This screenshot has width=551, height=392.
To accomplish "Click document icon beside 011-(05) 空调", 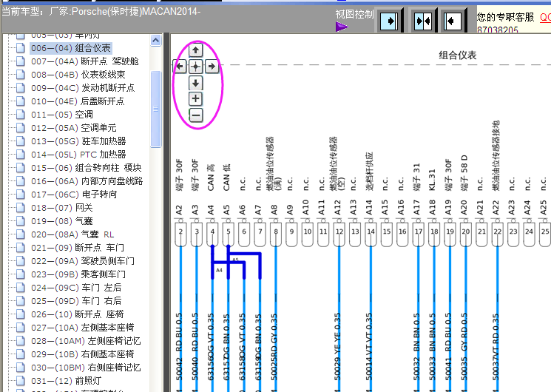I will coord(21,115).
